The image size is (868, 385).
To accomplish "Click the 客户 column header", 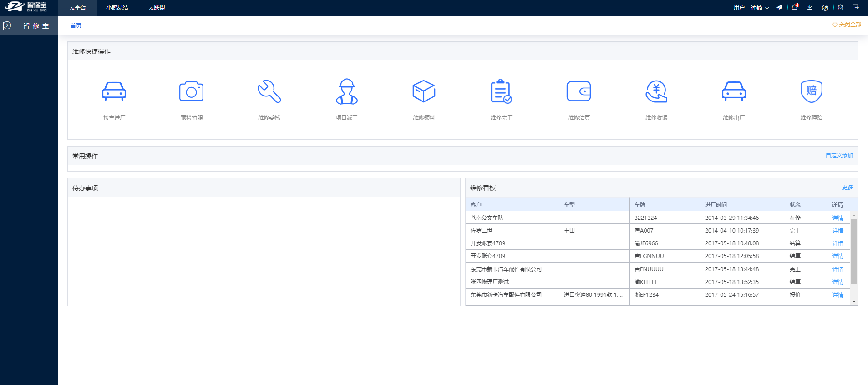I will [513, 204].
